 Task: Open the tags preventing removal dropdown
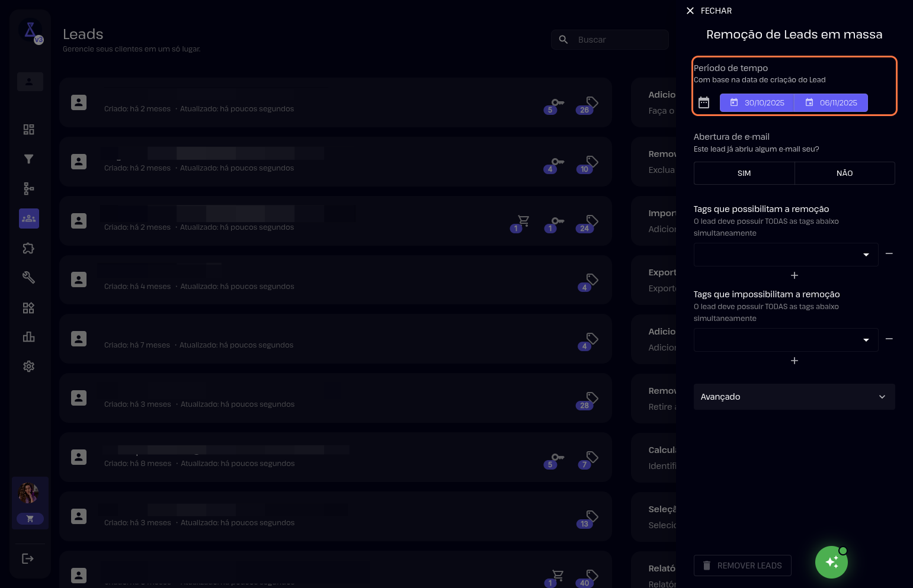[786, 340]
